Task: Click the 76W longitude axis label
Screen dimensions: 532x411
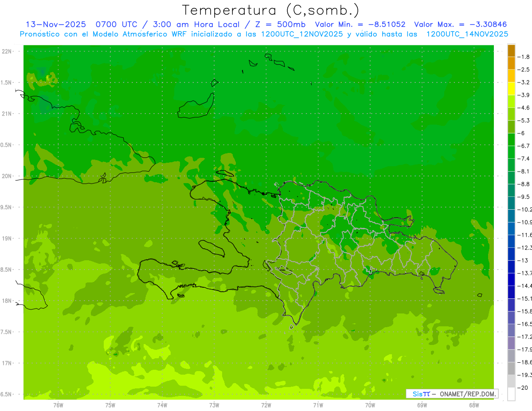Action: [x=58, y=405]
